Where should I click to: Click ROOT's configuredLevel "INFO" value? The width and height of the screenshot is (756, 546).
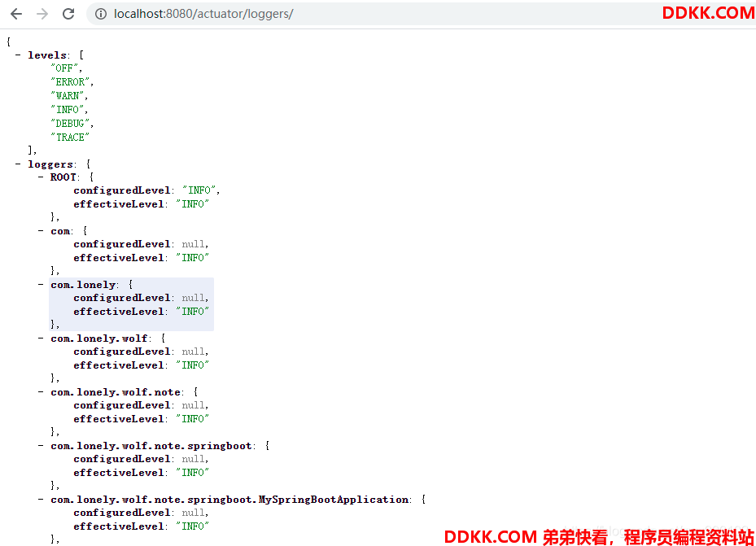(x=199, y=190)
